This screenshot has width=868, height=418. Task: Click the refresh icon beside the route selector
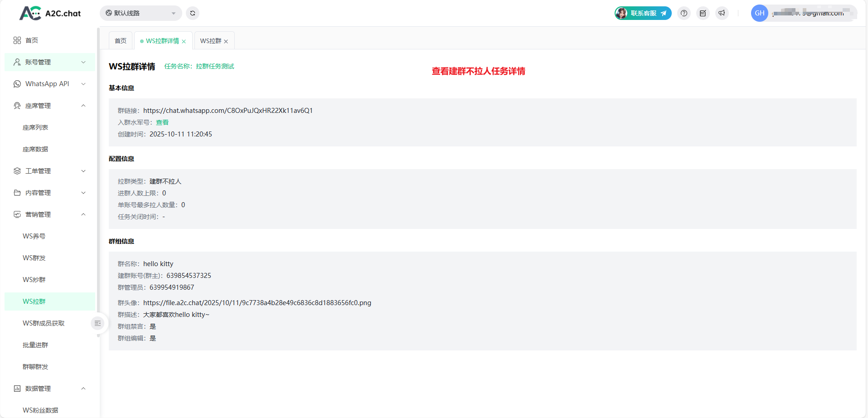193,13
